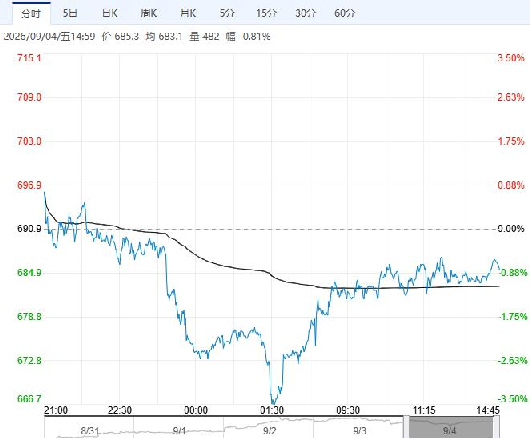This screenshot has height=438, width=530.
Task: Open the 月K monthly candlestick tab
Action: pos(188,14)
